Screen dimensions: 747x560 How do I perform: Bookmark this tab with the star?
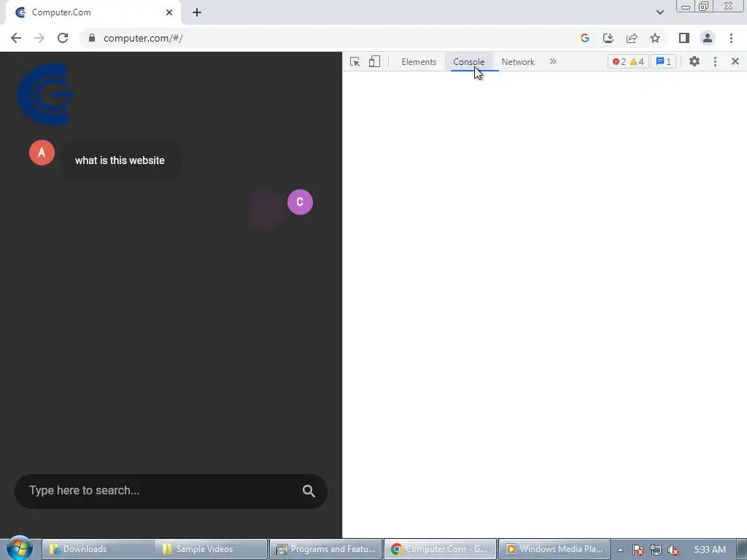pos(655,38)
